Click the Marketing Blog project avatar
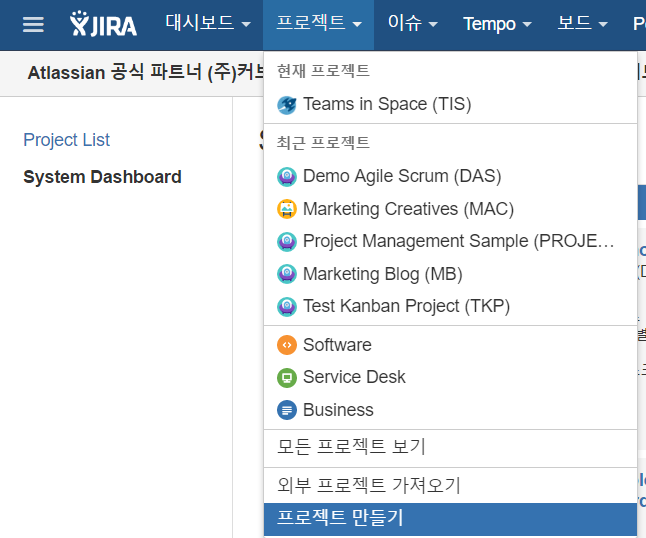 click(287, 274)
